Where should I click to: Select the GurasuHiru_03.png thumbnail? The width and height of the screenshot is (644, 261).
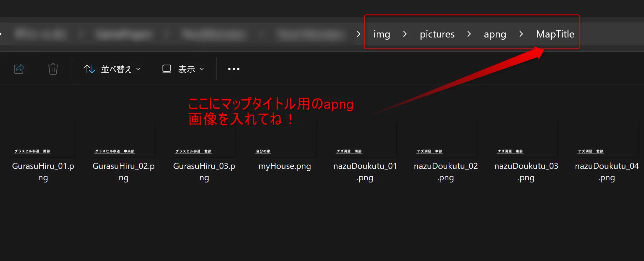point(204,139)
